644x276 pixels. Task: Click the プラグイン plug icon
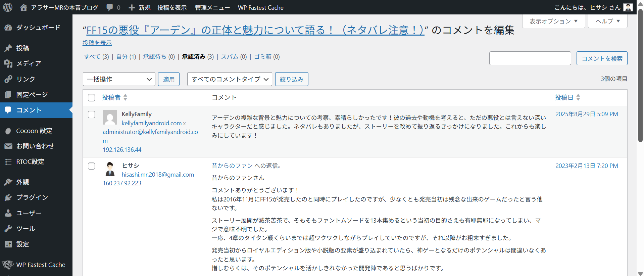point(8,197)
